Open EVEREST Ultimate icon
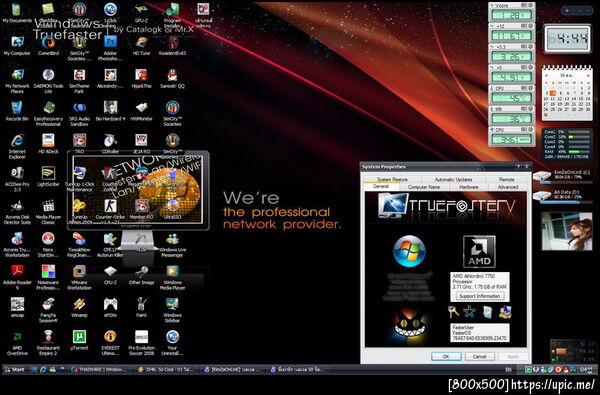Viewport: 600px width, 395px height. click(110, 343)
